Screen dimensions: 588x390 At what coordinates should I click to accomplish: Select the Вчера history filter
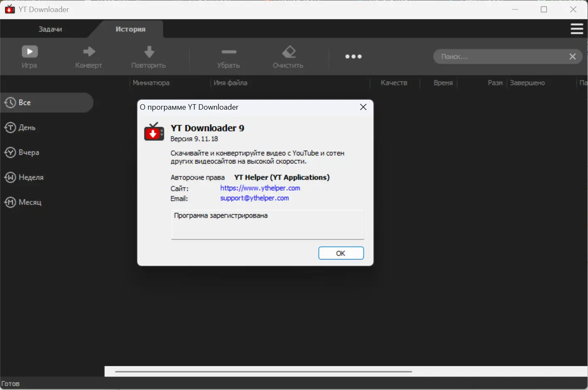click(22, 152)
